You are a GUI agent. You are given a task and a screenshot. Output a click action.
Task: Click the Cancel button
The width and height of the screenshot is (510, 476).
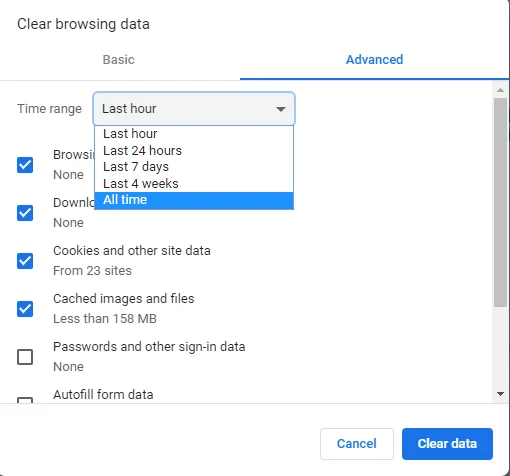pyautogui.click(x=357, y=444)
